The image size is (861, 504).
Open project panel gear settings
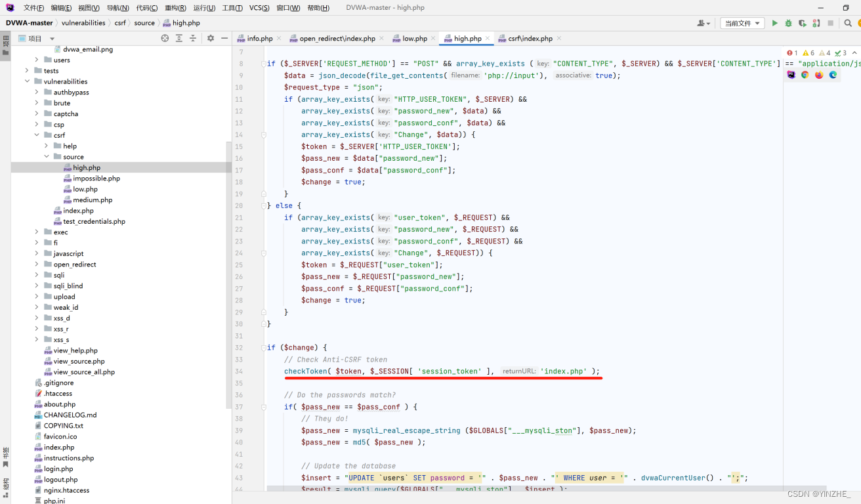tap(211, 38)
